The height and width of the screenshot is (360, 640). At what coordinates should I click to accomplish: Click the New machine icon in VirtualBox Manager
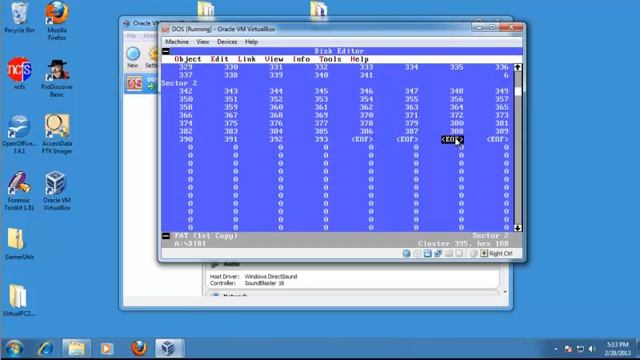point(133,57)
